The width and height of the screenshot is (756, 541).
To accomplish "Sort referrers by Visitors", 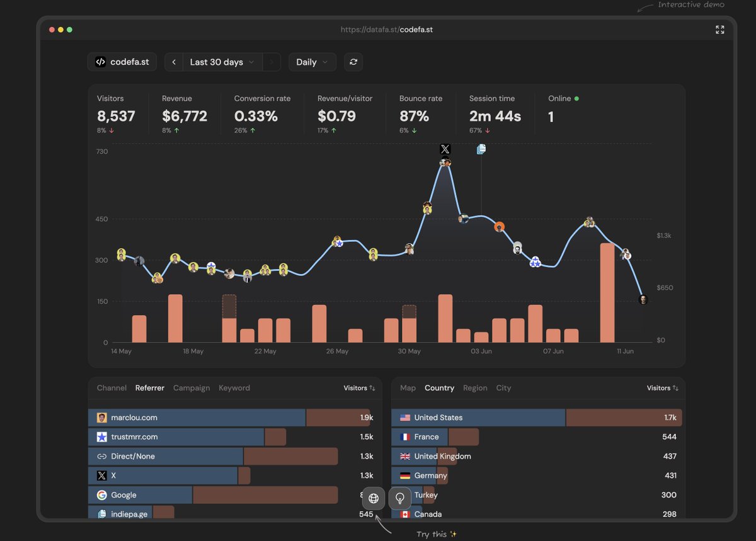I will pos(359,388).
